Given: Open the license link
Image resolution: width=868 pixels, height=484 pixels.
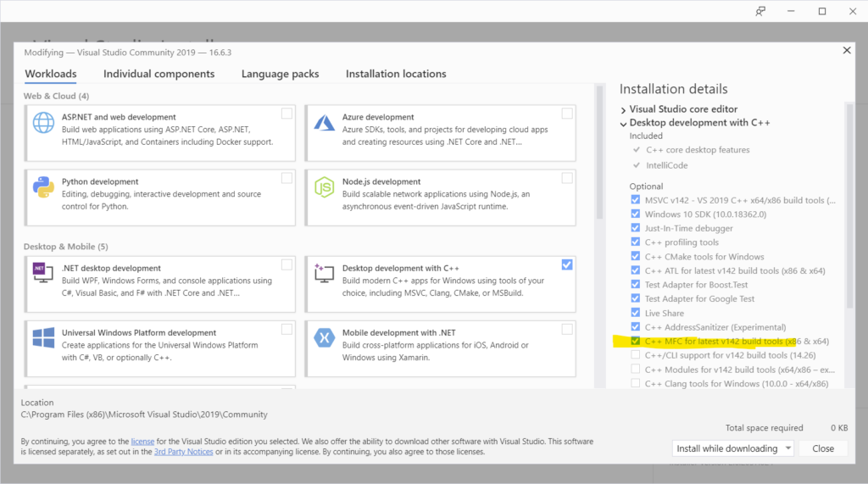Looking at the screenshot, I should tap(142, 442).
